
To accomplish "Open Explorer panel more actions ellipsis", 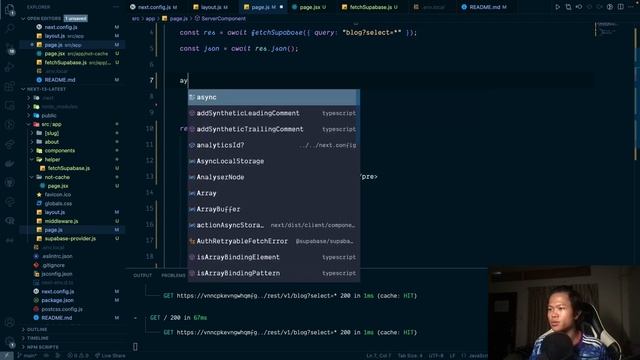I will 116,7.
